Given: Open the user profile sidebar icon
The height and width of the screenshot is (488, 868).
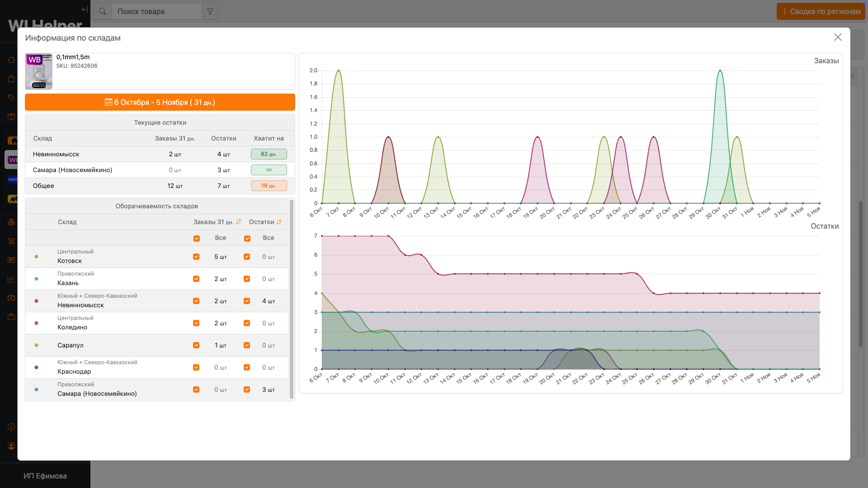Looking at the screenshot, I should pyautogui.click(x=11, y=446).
